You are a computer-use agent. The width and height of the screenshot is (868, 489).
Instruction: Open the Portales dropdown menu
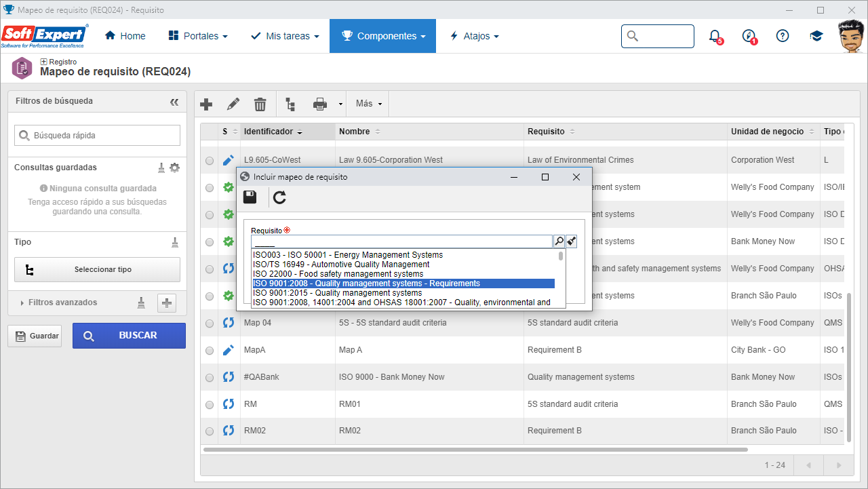coord(198,36)
